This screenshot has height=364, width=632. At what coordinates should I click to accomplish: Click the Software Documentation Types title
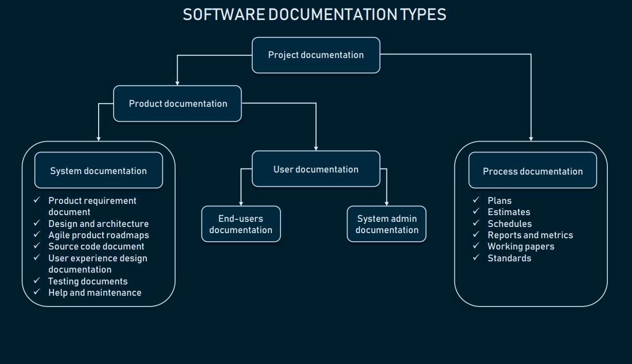[x=314, y=15]
